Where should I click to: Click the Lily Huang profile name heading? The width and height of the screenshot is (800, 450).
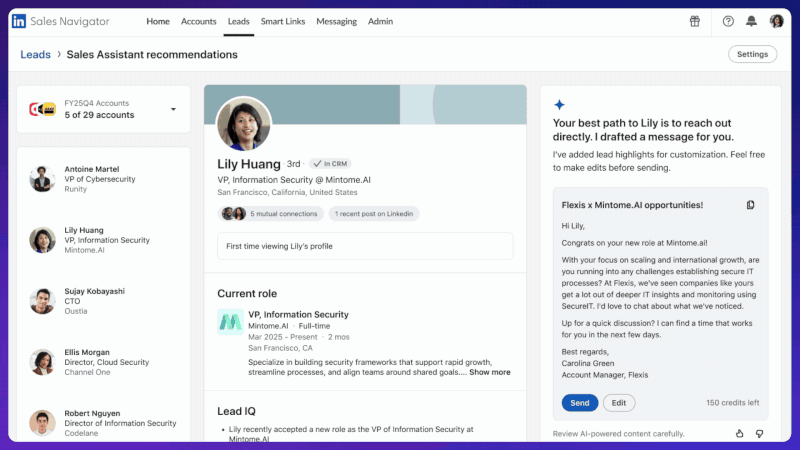(248, 164)
